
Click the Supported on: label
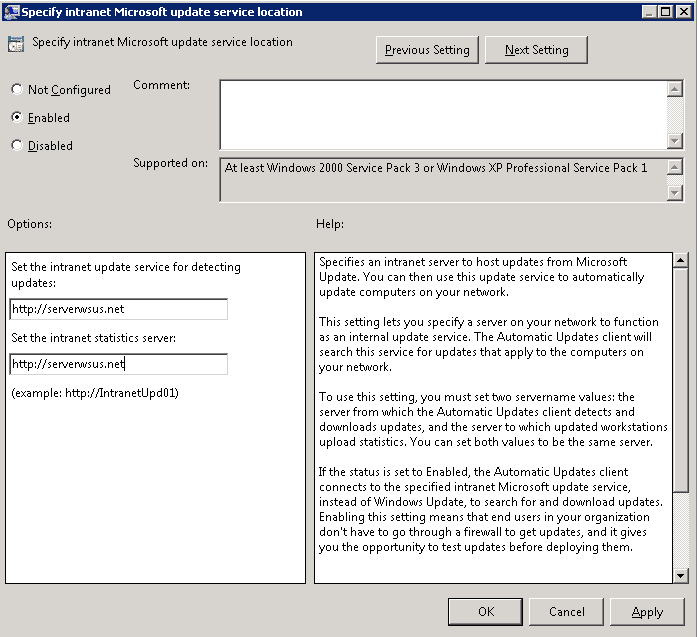(170, 163)
